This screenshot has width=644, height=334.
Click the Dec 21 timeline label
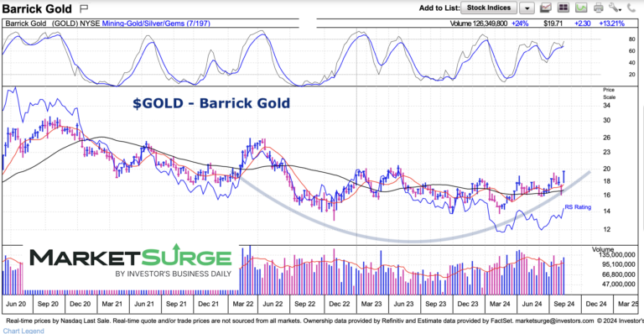click(208, 304)
